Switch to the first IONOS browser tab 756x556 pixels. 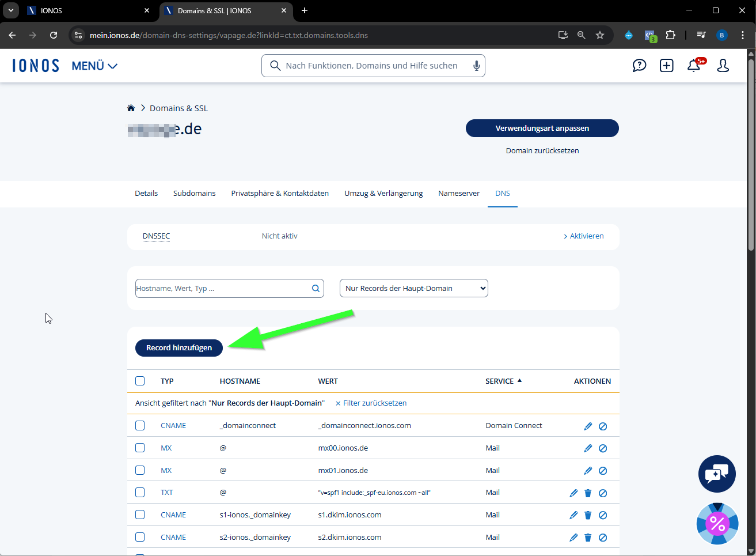[89, 10]
